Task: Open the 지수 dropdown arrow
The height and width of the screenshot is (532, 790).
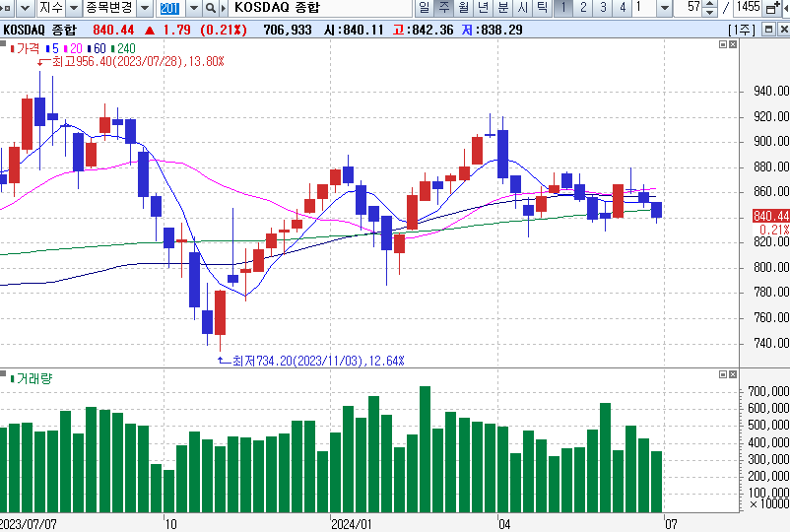Action: (x=74, y=8)
